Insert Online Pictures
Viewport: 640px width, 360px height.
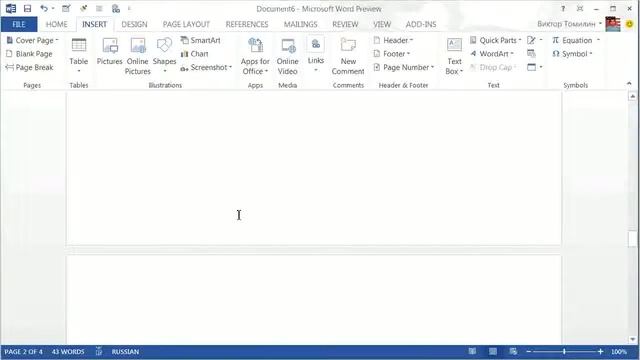[138, 56]
